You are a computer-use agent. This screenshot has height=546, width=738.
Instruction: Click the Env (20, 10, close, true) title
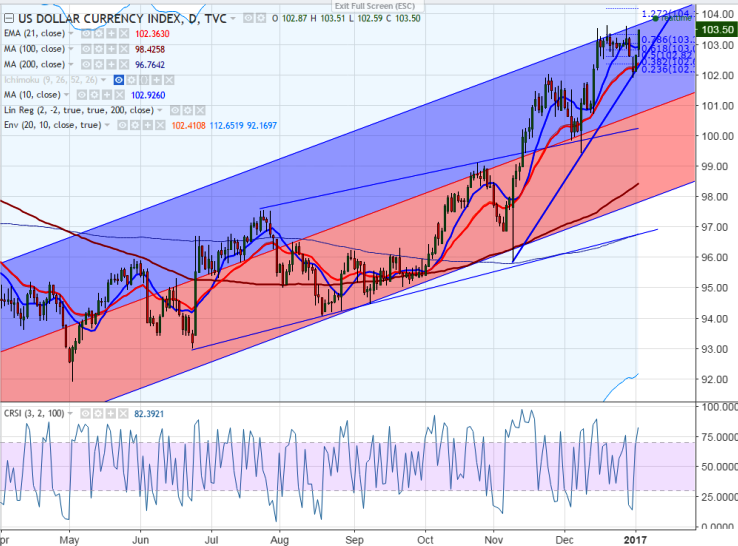(x=53, y=125)
